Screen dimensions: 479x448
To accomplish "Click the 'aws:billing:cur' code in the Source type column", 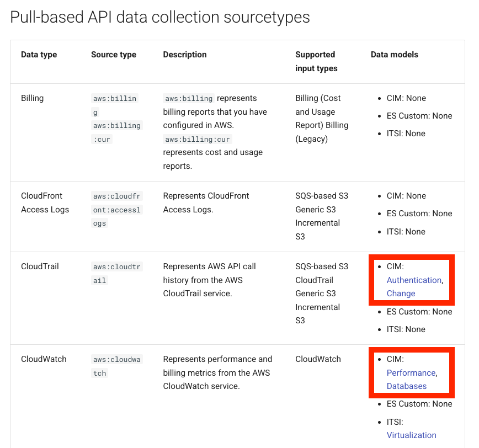I will [116, 132].
